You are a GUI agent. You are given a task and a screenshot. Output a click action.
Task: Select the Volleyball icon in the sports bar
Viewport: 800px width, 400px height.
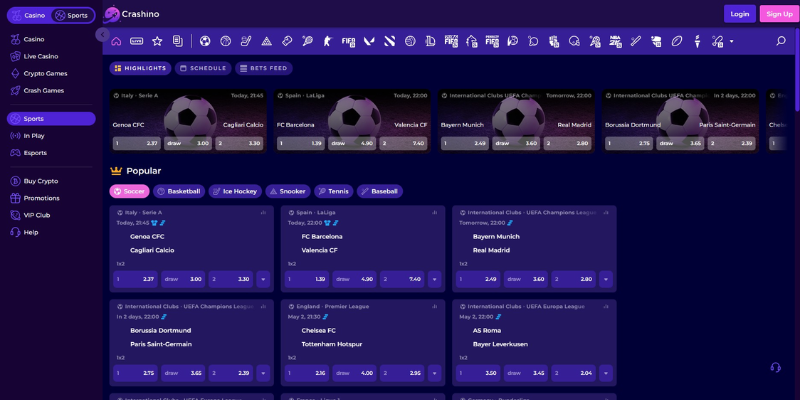(410, 41)
